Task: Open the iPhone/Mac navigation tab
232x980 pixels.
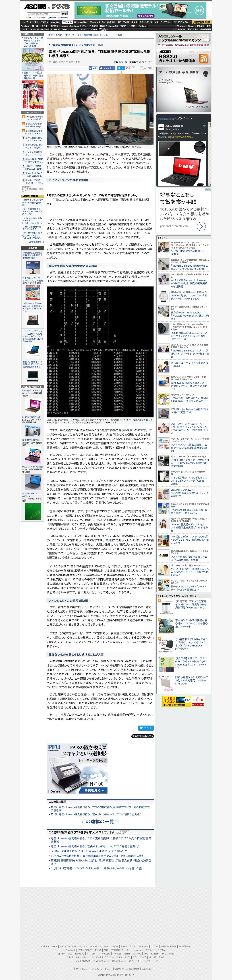Action: tap(81, 22)
